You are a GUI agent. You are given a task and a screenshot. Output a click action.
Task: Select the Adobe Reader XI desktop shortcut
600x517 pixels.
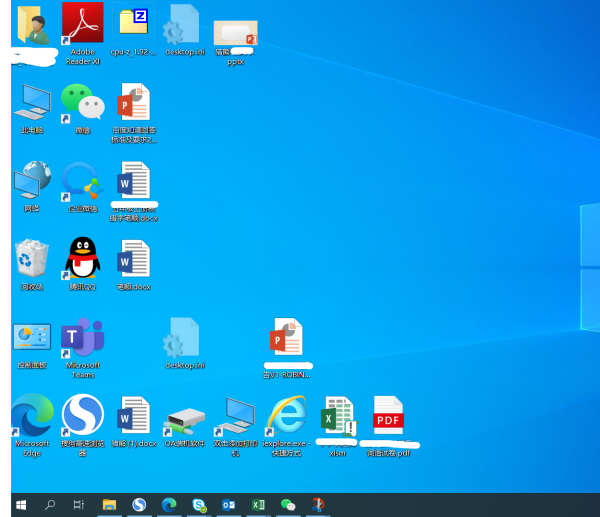pyautogui.click(x=83, y=24)
